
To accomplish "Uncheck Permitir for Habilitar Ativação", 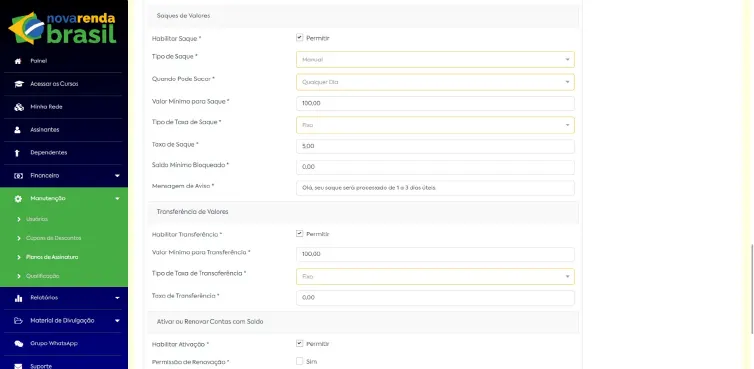I will (x=300, y=344).
